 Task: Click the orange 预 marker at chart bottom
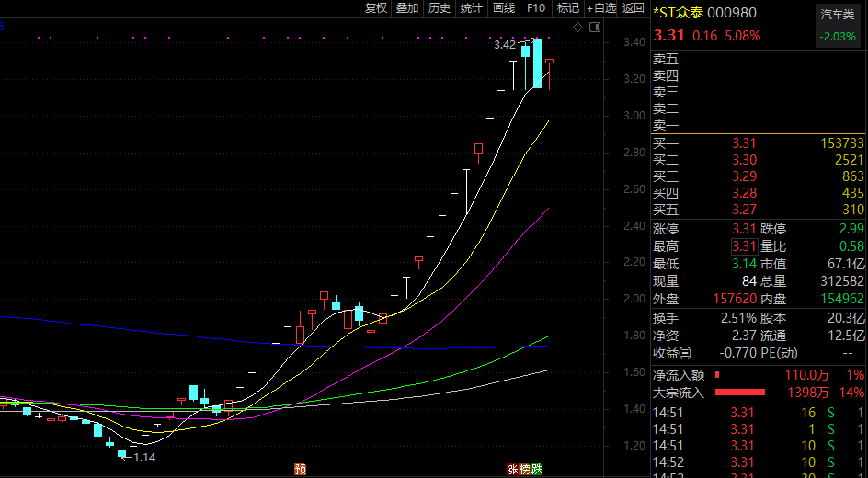coord(300,469)
